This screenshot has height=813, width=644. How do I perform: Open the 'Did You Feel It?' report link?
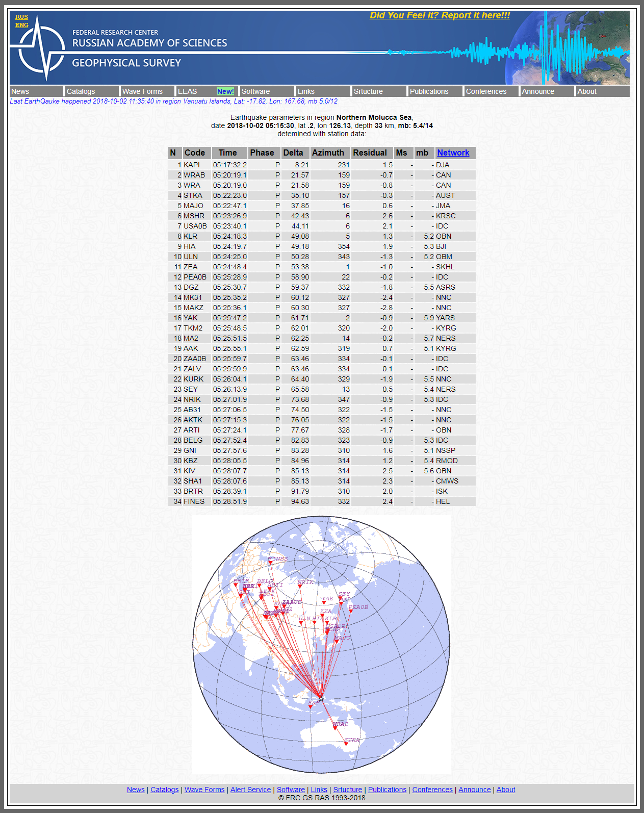[x=440, y=15]
